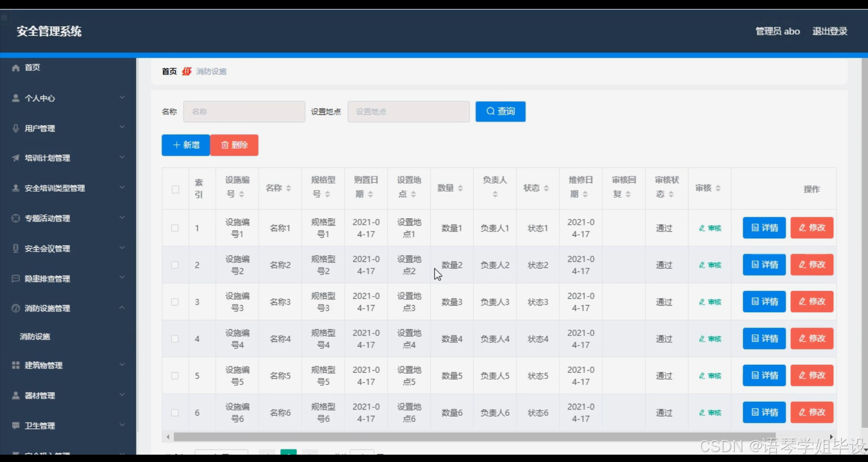
Task: Sort by 负责人 column arrows
Action: pos(495,194)
